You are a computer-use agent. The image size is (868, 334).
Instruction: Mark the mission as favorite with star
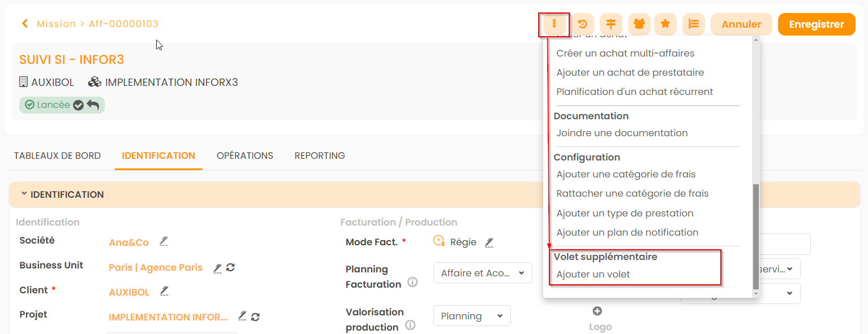pyautogui.click(x=665, y=24)
